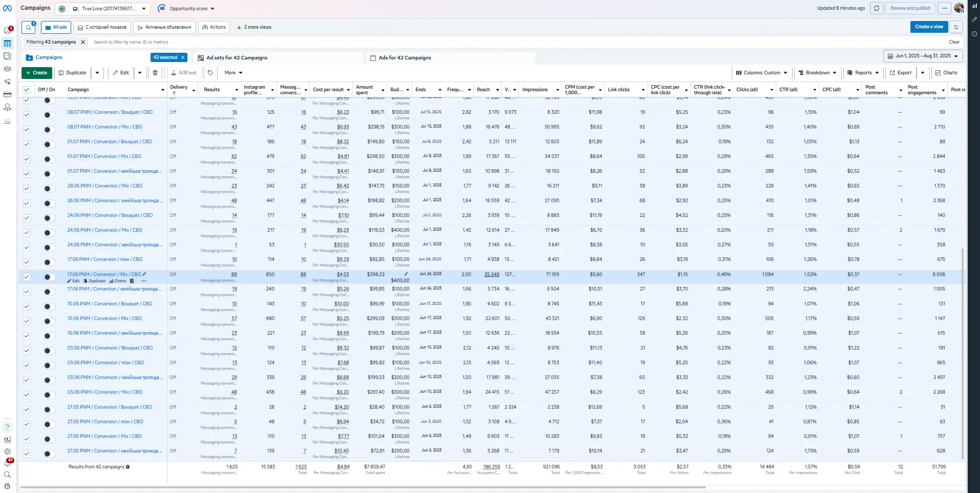980x493 pixels.
Task: Click the refresh data icon
Action: tap(877, 8)
